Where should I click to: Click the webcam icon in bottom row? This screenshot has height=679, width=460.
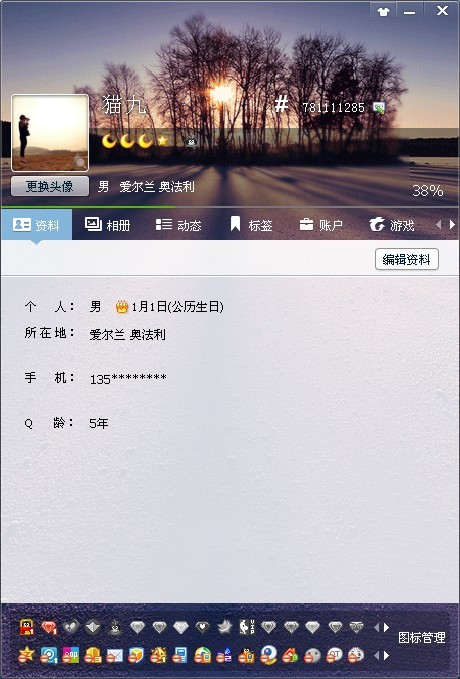269,655
